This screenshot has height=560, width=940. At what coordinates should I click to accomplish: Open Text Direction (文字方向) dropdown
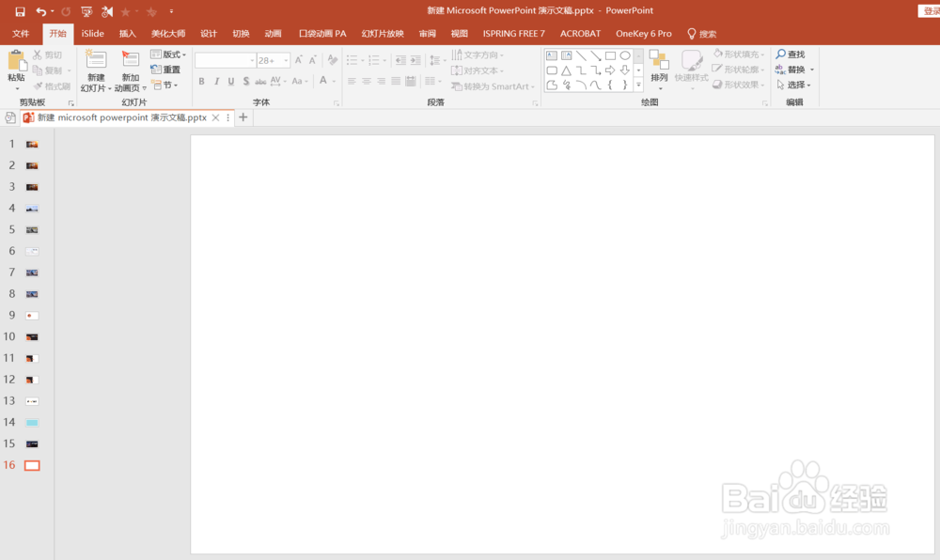point(478,54)
